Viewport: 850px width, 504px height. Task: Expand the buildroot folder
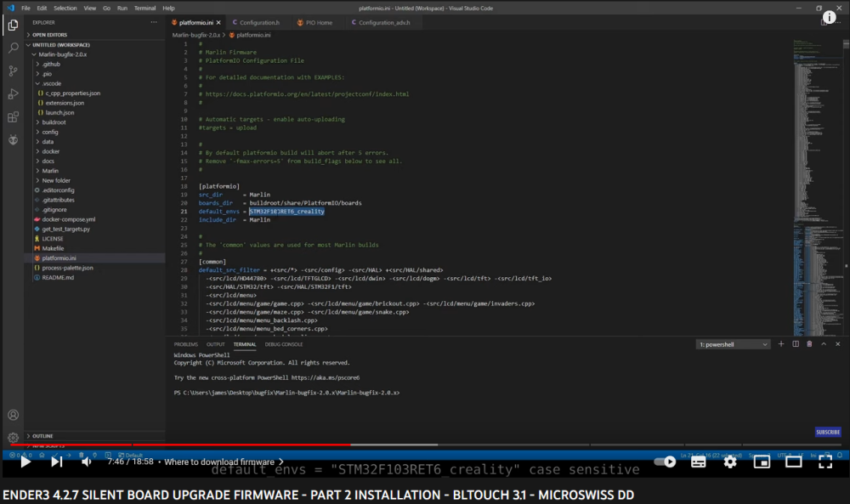tap(54, 122)
